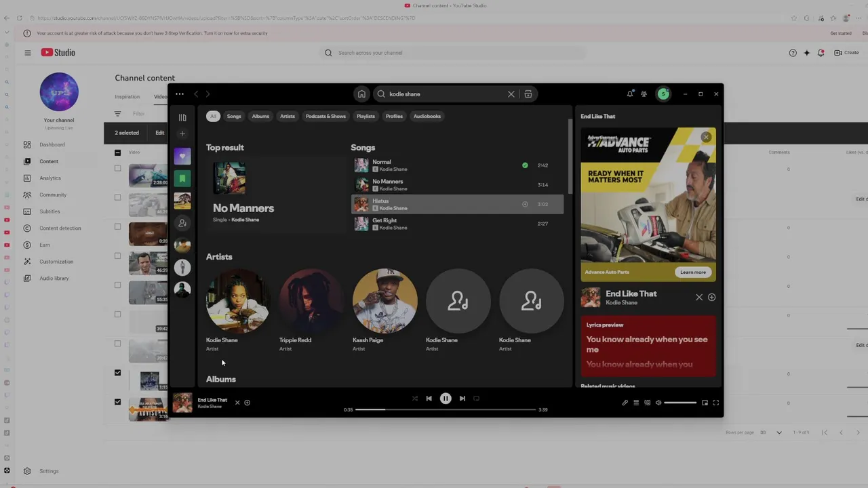Screen dimensions: 868x488
Task: Filter Spotify results by Profiles
Action: click(x=394, y=117)
